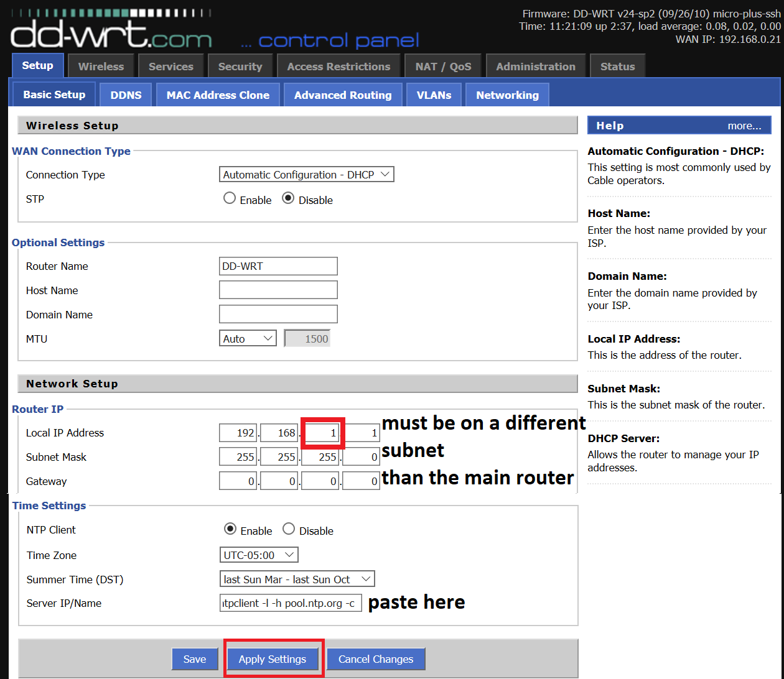This screenshot has height=679, width=784.
Task: View the Status tab
Action: [617, 66]
